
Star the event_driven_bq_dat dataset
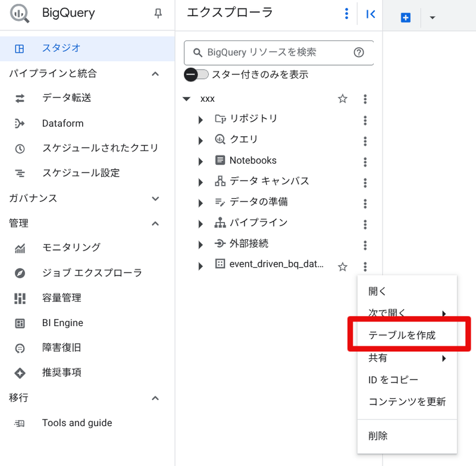click(343, 267)
